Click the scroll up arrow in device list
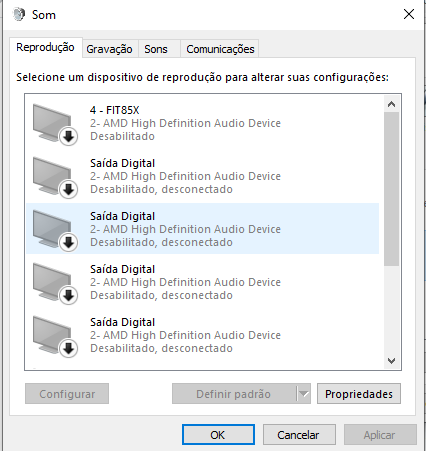The image size is (426, 451). (x=391, y=104)
